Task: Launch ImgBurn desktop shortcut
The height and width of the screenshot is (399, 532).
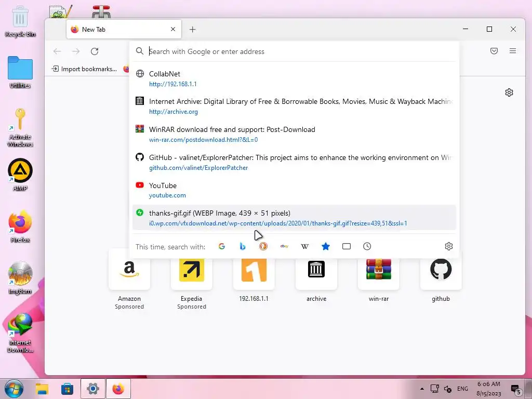Action: [20, 278]
